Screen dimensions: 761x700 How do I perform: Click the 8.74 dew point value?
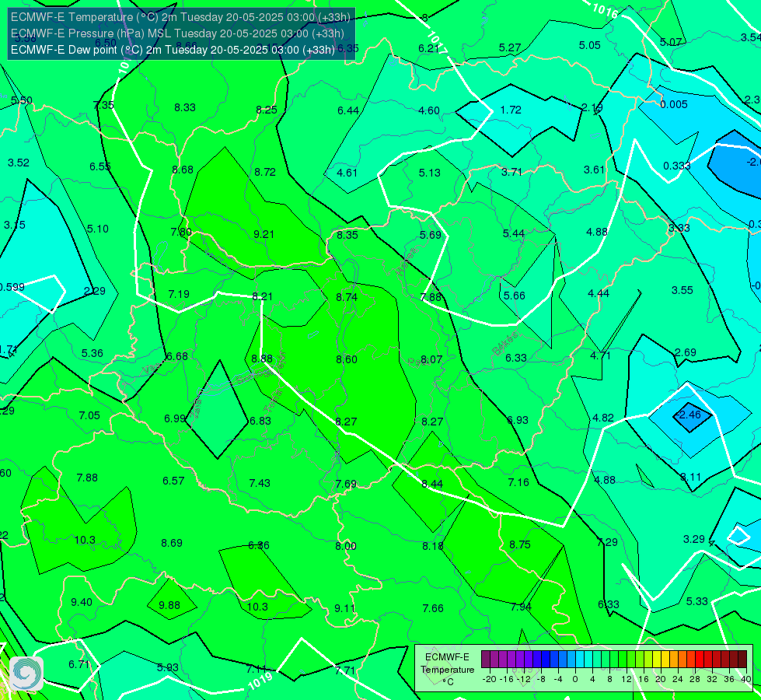pos(347,297)
